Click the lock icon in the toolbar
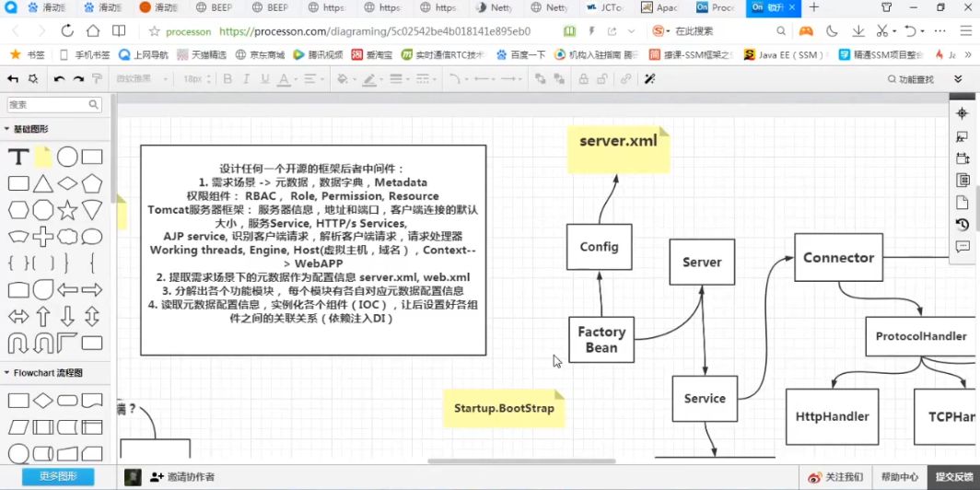980x490 pixels. pos(603,79)
